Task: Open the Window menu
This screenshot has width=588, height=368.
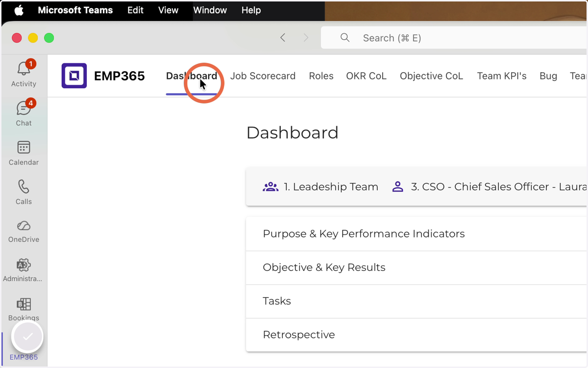Action: pyautogui.click(x=210, y=10)
